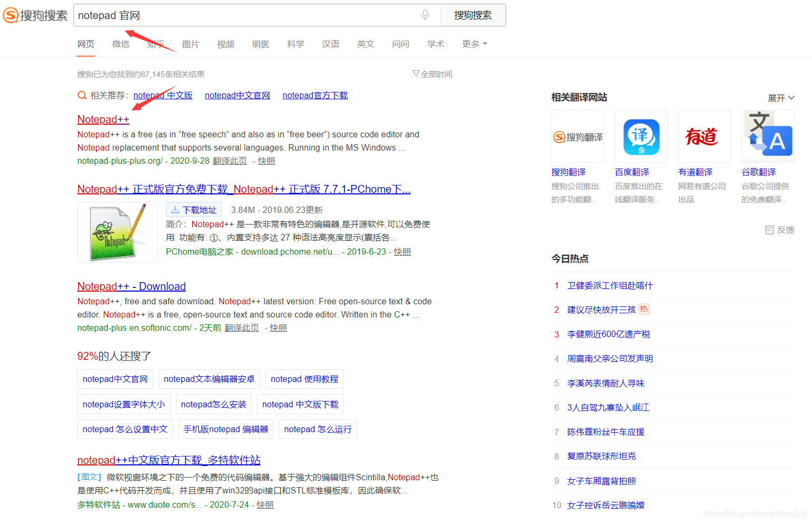The image size is (812, 523).
Task: Open the Baidu Translate icon tile
Action: point(641,136)
